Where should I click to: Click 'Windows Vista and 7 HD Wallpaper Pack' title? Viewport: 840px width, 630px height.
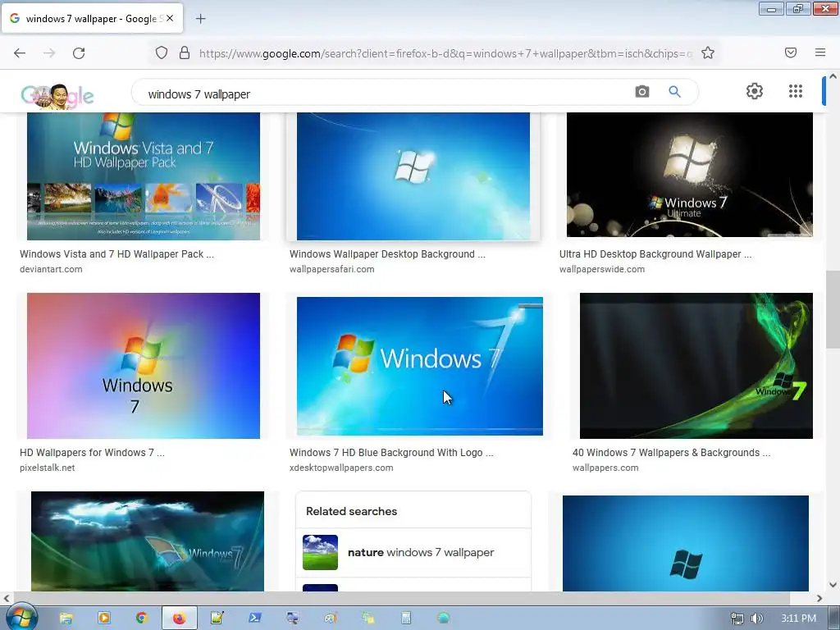tap(116, 254)
